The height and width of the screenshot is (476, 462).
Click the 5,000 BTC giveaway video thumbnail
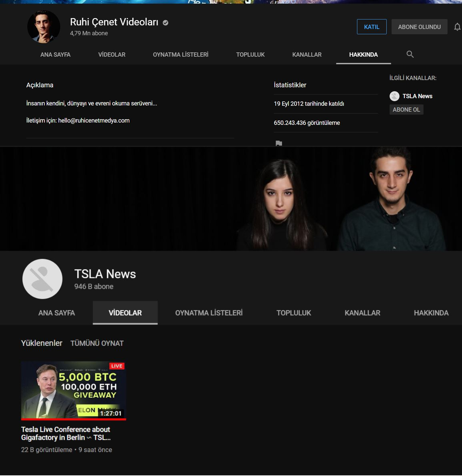click(73, 391)
